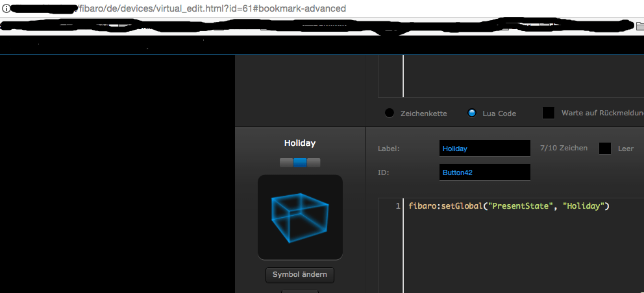Select the left gray button-layout segment

click(286, 163)
